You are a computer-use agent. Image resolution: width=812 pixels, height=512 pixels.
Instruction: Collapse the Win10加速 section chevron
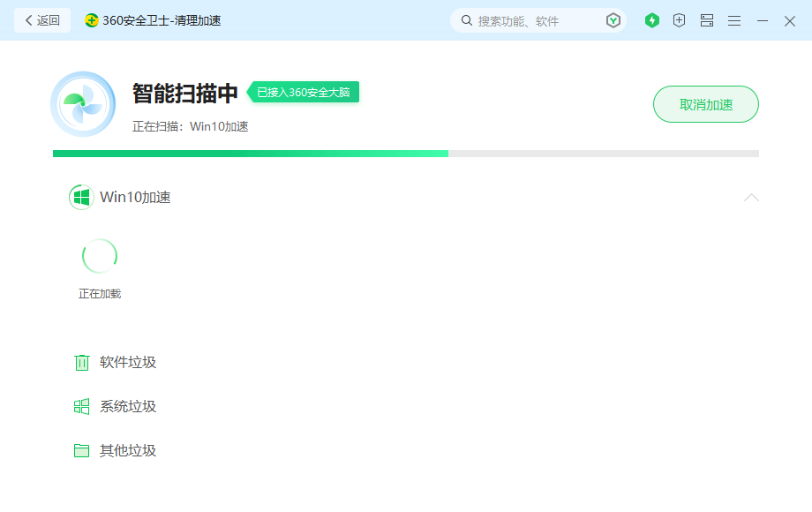[751, 197]
